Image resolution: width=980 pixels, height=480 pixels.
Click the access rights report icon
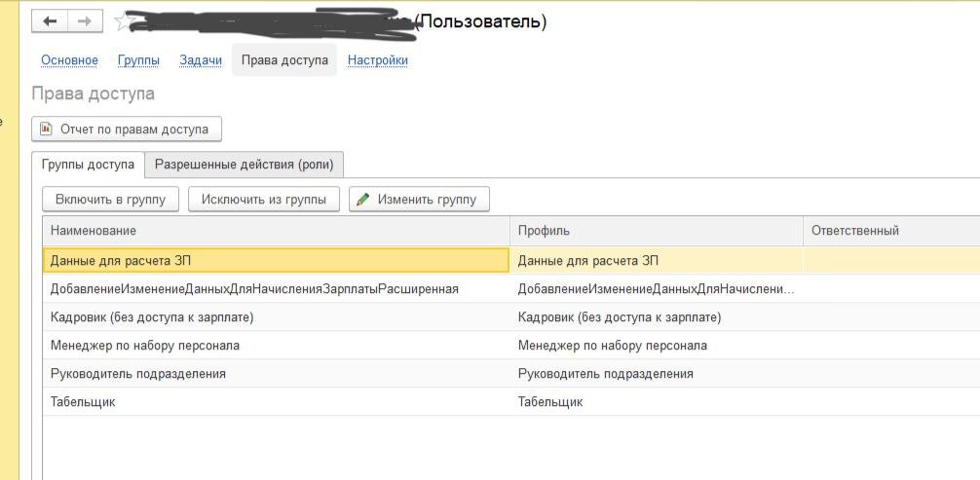point(46,129)
